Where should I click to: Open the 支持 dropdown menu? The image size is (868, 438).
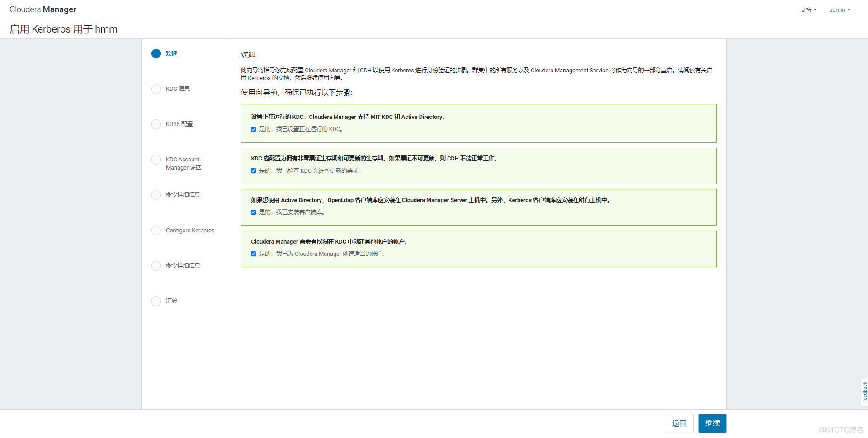808,9
